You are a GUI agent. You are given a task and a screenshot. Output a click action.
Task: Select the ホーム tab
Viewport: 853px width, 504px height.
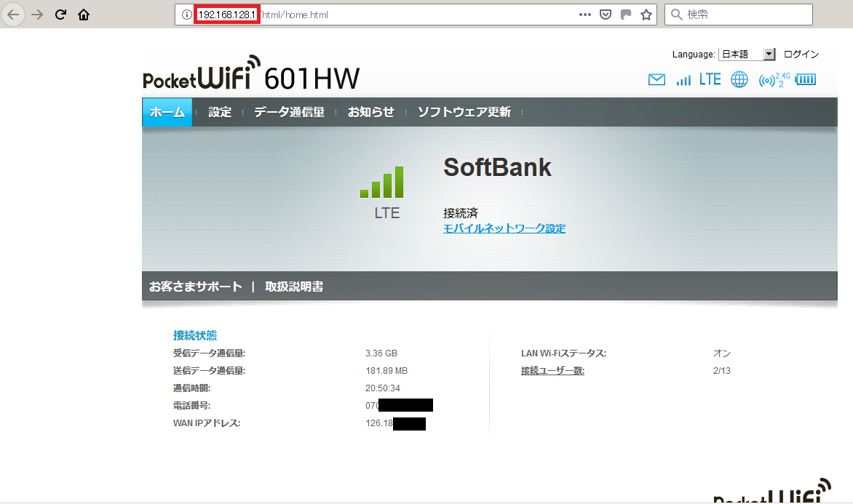(x=167, y=112)
